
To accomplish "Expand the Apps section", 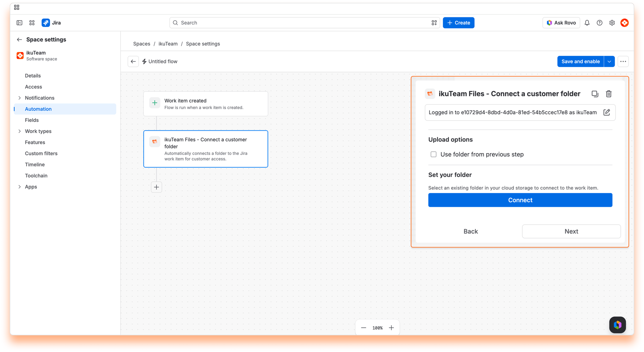I will tap(19, 187).
